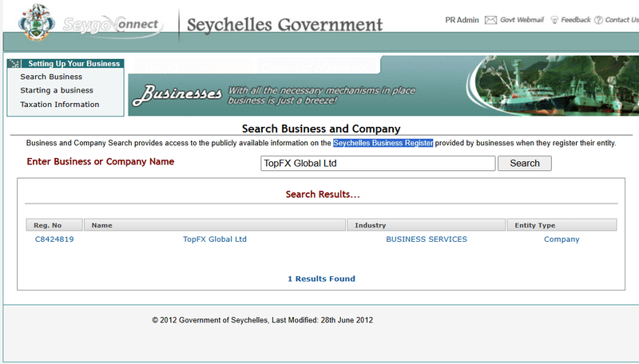Screen dimensions: 639x364
Task: Click the Company entity type link
Action: (x=562, y=239)
